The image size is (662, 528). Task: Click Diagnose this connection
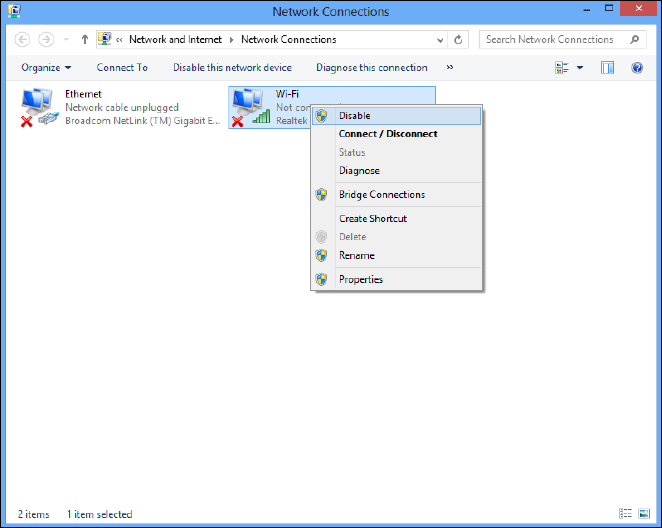(372, 68)
